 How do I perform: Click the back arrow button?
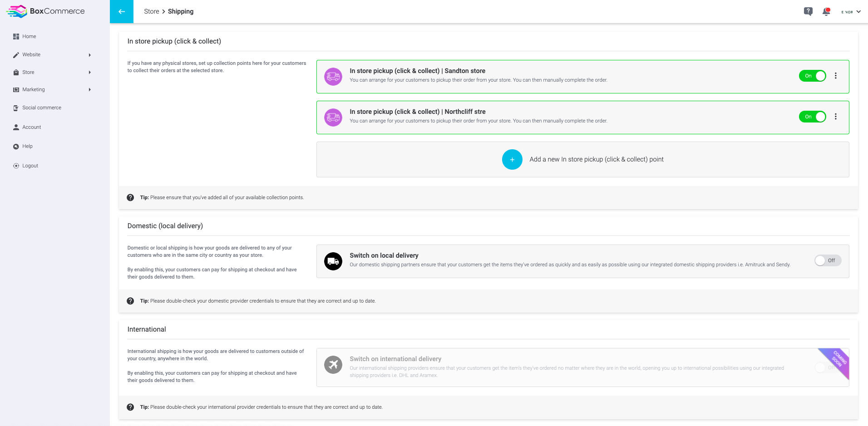pos(122,11)
